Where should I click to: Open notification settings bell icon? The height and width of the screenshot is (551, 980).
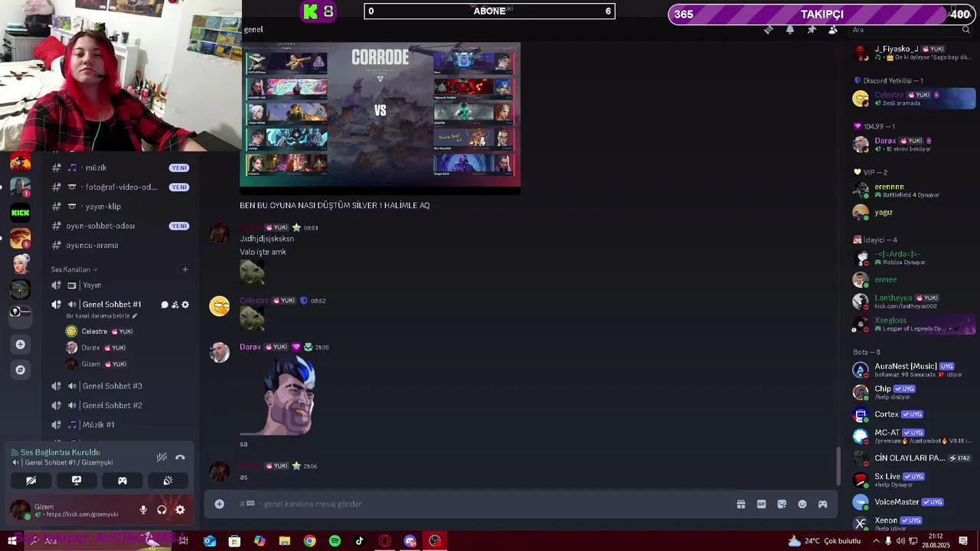(x=790, y=30)
